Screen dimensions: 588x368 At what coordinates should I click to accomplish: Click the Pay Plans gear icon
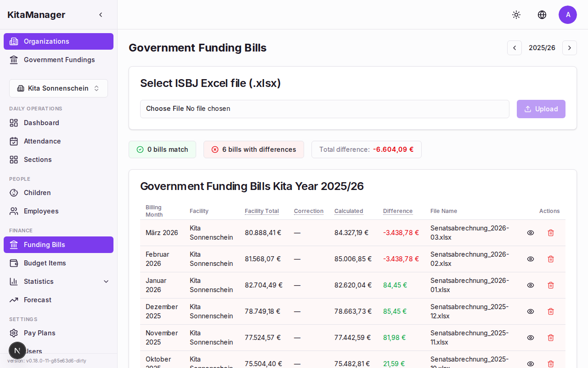click(14, 333)
